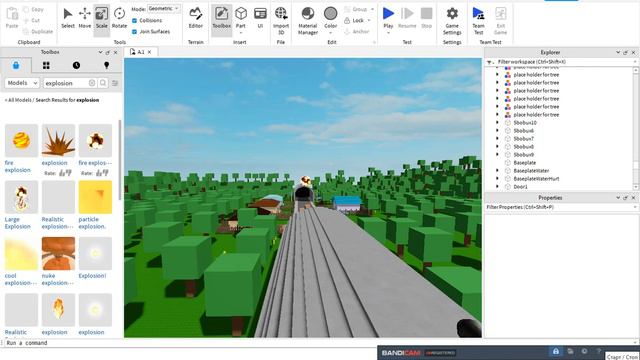The width and height of the screenshot is (640, 360).
Task: Click the Filter Properties input
Action: click(561, 207)
